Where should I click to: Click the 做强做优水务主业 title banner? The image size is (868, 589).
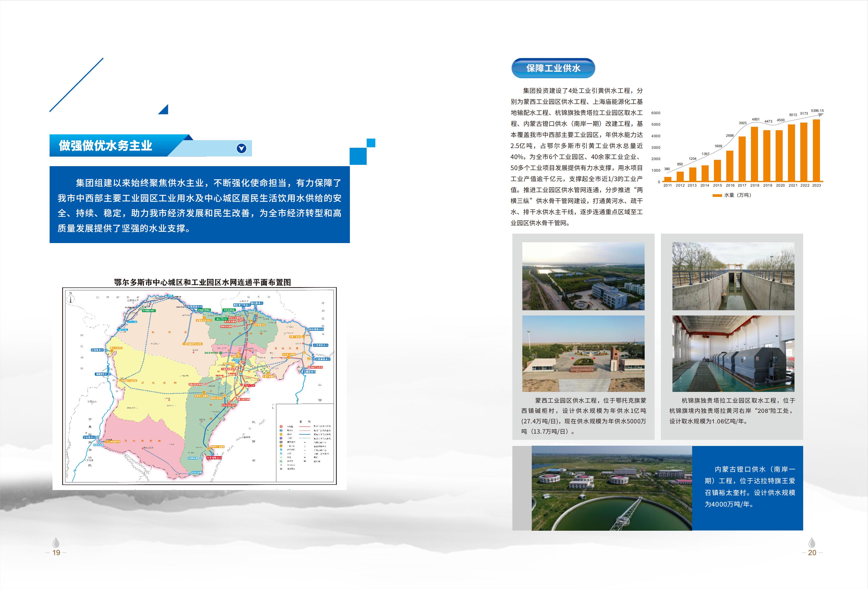tap(105, 146)
